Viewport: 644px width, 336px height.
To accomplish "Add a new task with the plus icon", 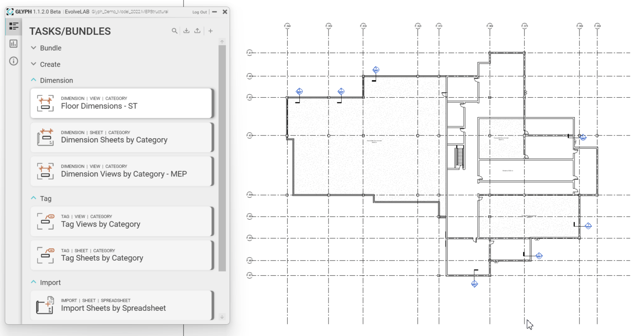I will 210,31.
